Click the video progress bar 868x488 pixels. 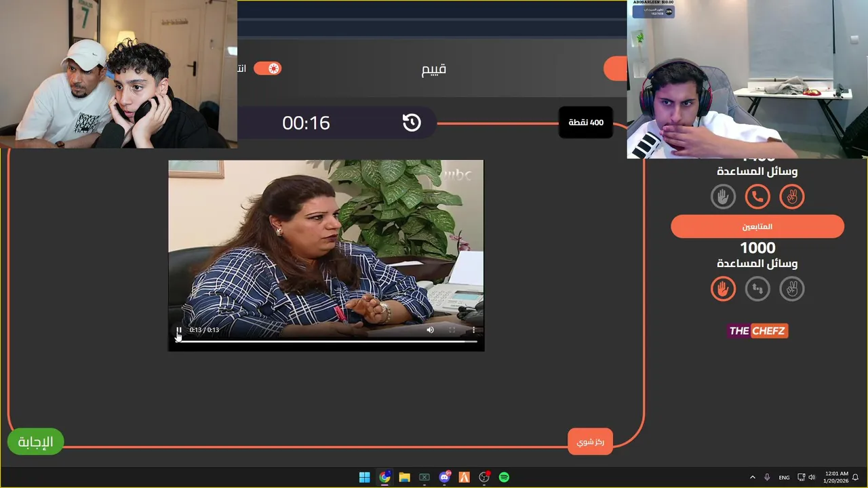point(326,342)
